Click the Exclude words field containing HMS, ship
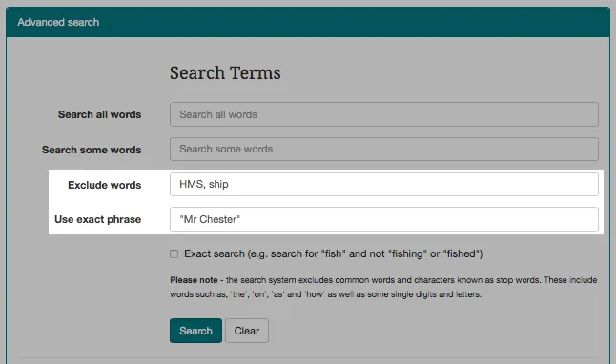This screenshot has width=616, height=364. [384, 184]
